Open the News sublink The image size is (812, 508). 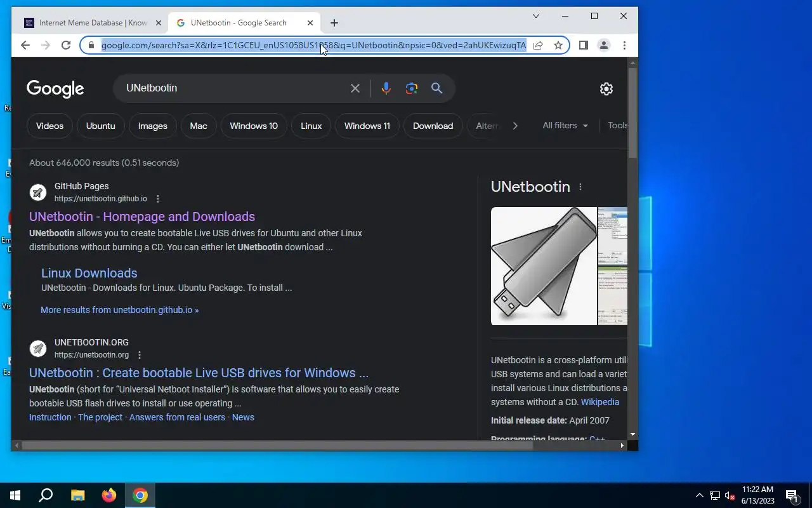click(x=243, y=417)
